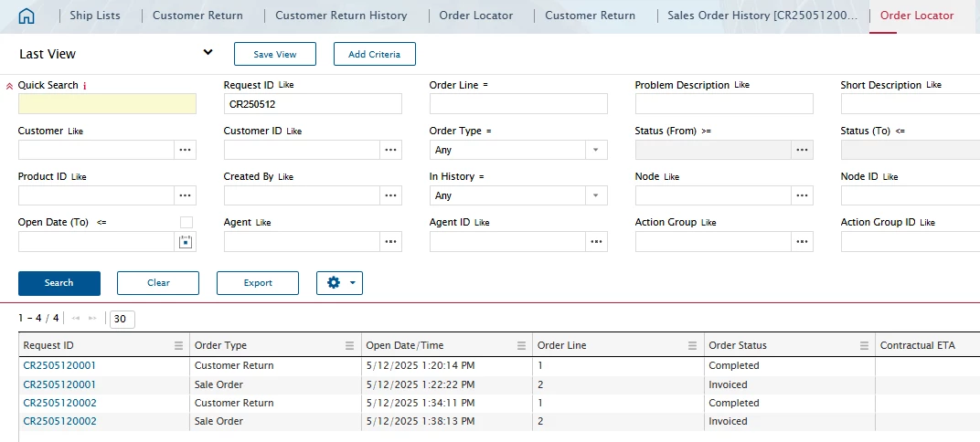Open Request ID column menu icon

[x=179, y=346]
